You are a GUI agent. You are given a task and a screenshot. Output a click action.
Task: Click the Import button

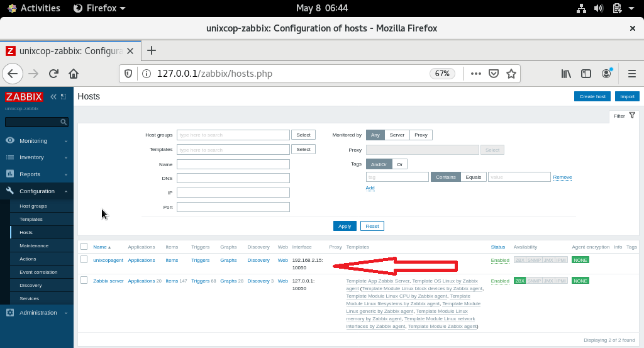[627, 96]
